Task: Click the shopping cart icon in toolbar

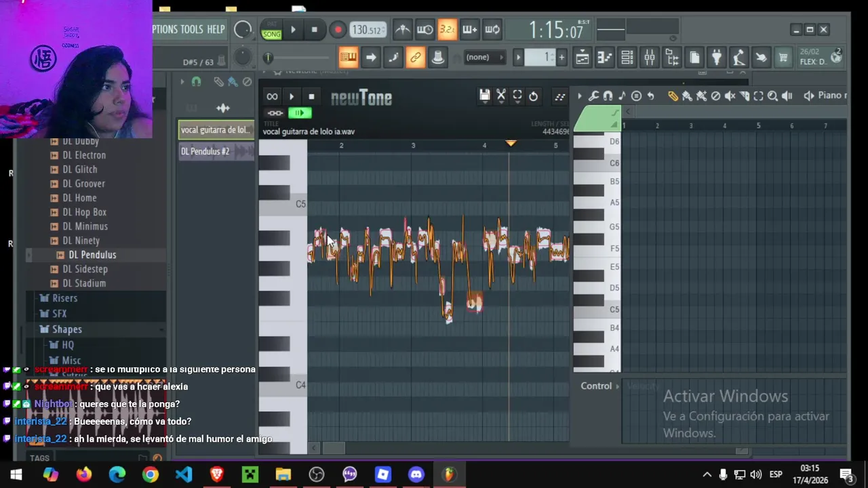Action: pyautogui.click(x=783, y=58)
